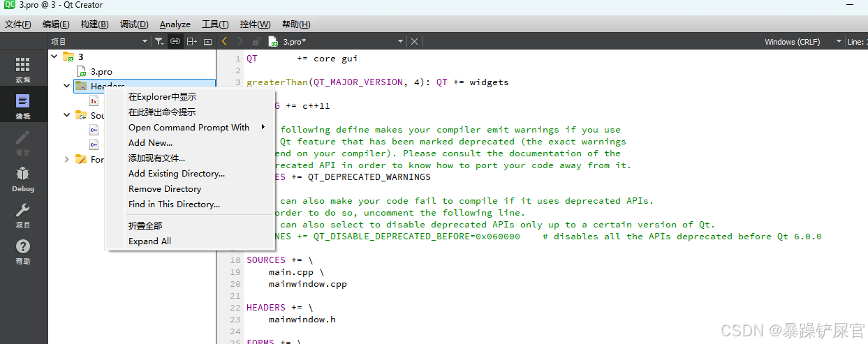Go forward with right arrow
Viewport: 868px width, 344px height.
240,42
